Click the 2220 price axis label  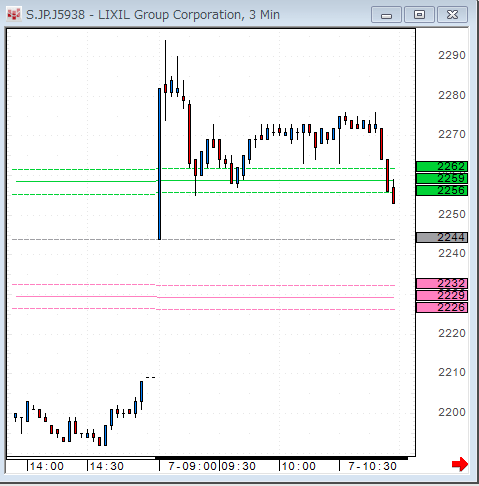click(x=452, y=333)
